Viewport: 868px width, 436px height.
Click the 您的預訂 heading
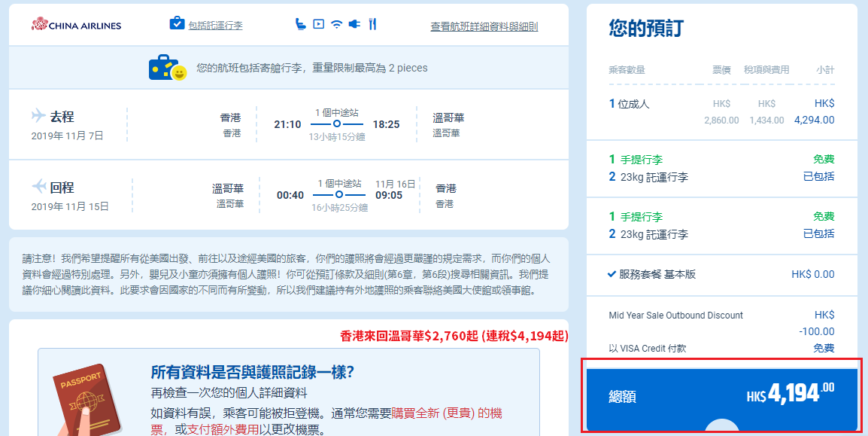pyautogui.click(x=646, y=27)
